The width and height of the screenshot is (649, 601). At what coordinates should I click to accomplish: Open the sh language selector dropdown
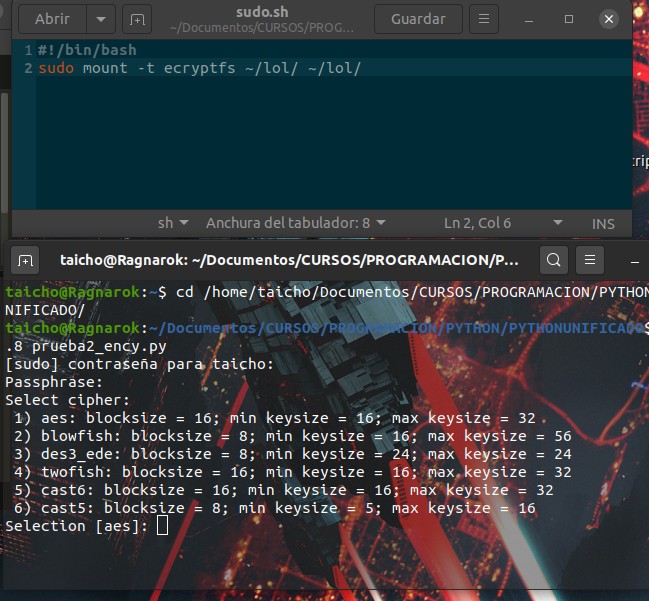point(173,223)
